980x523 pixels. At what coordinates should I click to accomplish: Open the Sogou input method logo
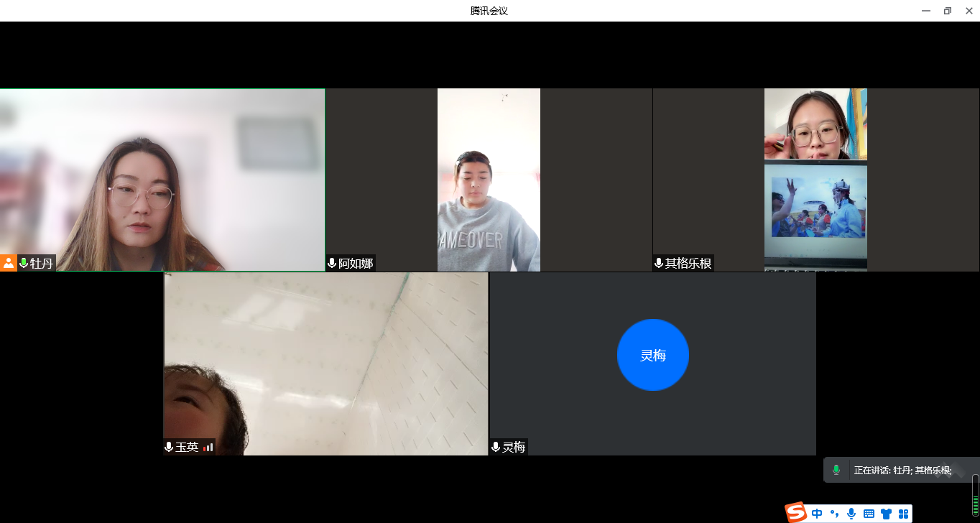[x=795, y=513]
